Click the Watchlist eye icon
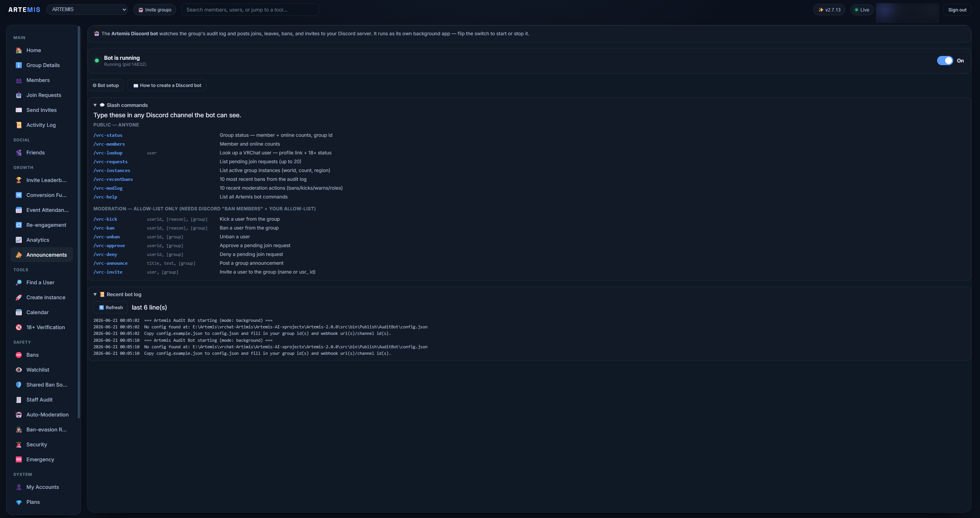The height and width of the screenshot is (518, 980). click(19, 370)
